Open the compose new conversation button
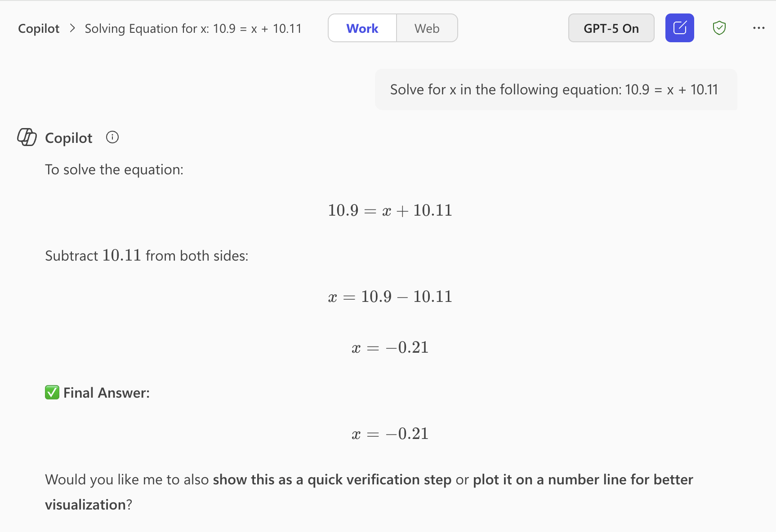776x532 pixels. [679, 28]
